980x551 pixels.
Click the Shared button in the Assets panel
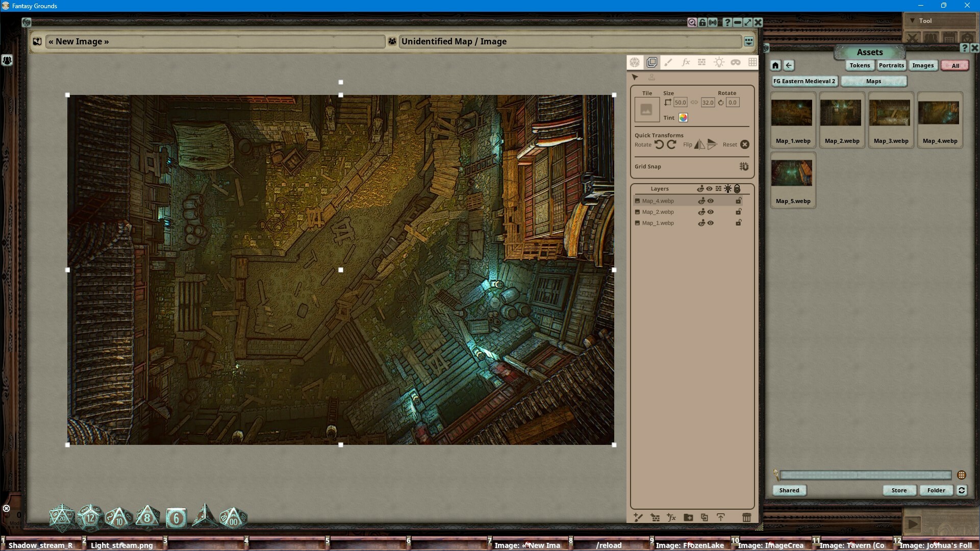(789, 490)
